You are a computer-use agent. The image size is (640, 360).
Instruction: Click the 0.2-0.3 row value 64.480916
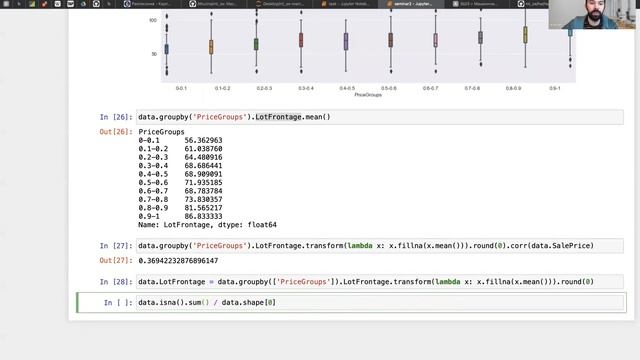203,157
